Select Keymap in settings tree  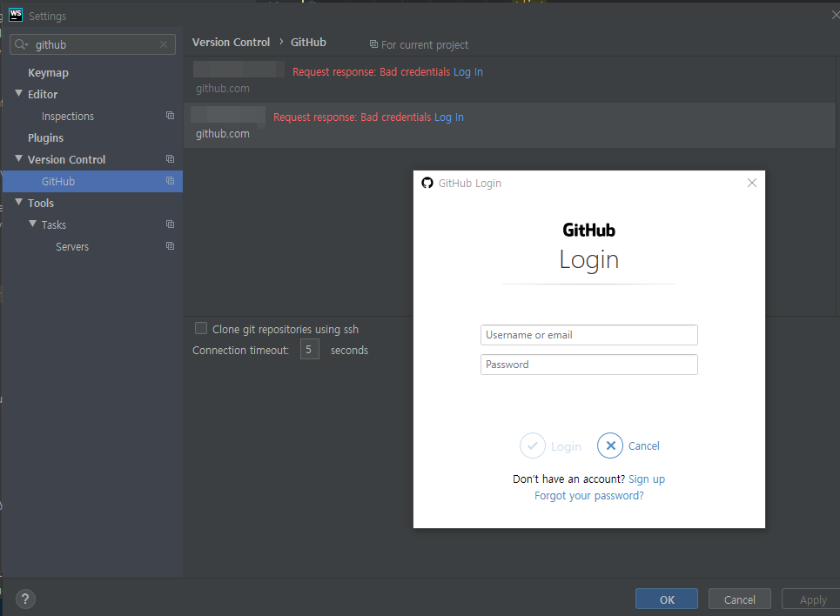[x=48, y=73]
